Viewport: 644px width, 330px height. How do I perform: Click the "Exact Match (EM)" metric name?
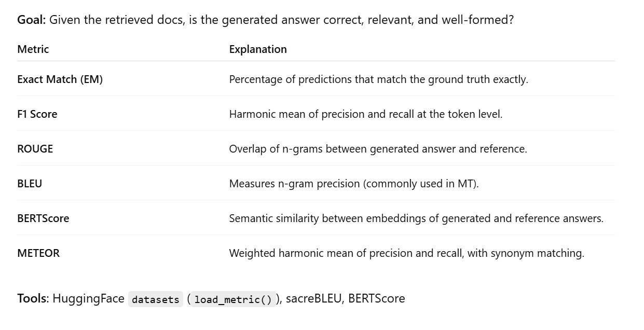click(x=60, y=79)
